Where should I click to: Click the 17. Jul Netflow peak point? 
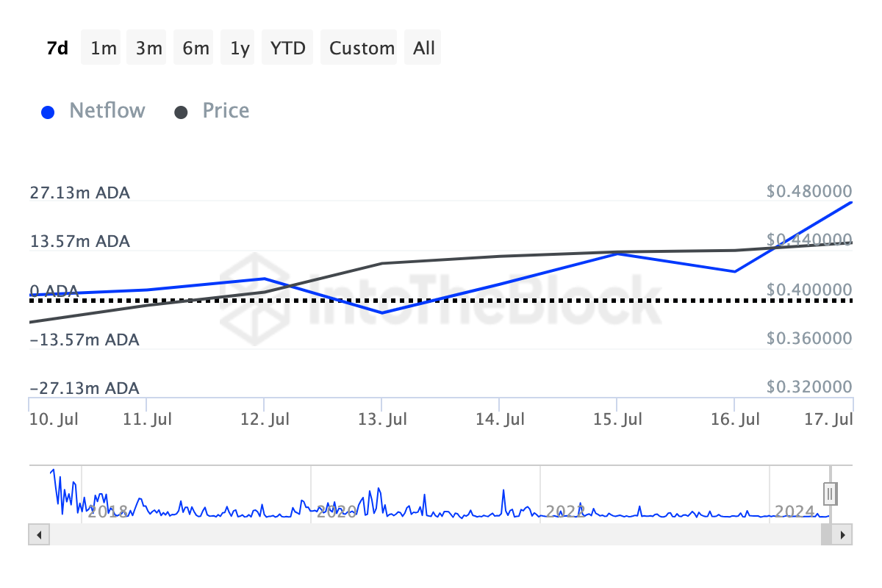(x=852, y=202)
